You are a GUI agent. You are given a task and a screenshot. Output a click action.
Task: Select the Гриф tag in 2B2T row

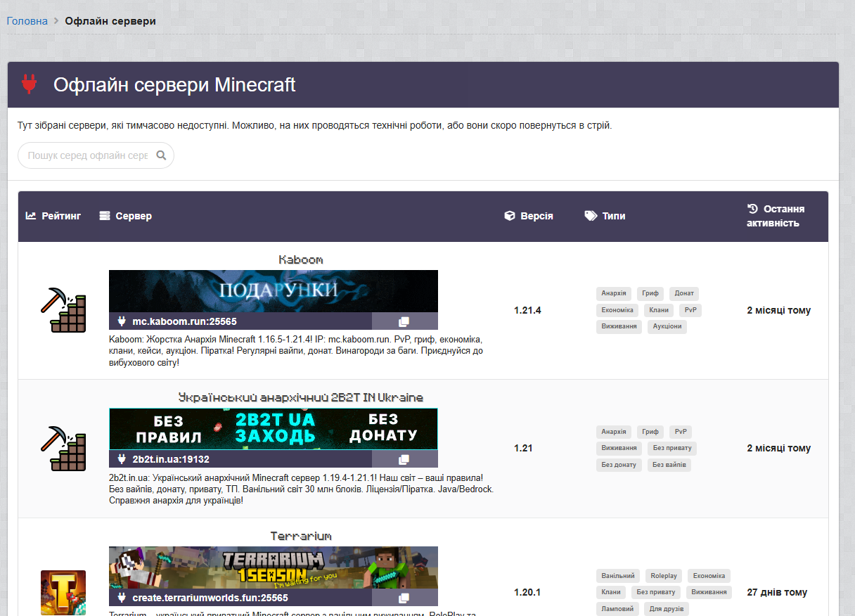tap(650, 431)
